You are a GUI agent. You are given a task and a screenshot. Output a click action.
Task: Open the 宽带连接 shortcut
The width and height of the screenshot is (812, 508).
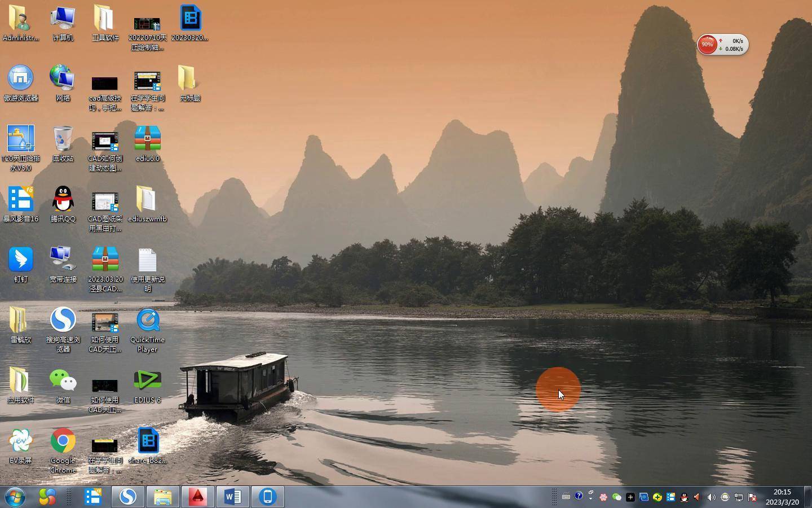click(63, 264)
